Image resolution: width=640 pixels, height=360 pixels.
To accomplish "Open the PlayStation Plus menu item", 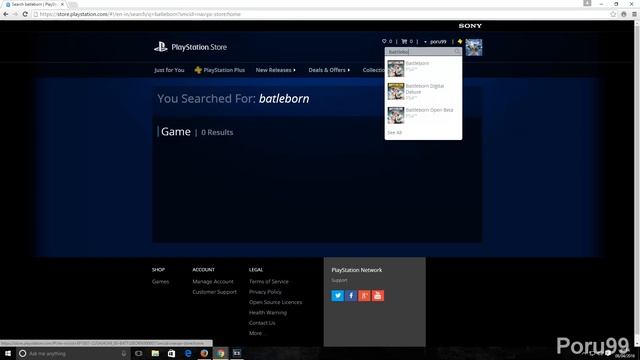I will pyautogui.click(x=220, y=70).
